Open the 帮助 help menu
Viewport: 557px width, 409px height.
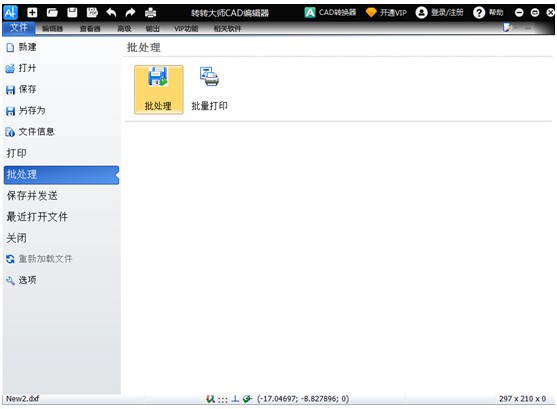click(488, 13)
